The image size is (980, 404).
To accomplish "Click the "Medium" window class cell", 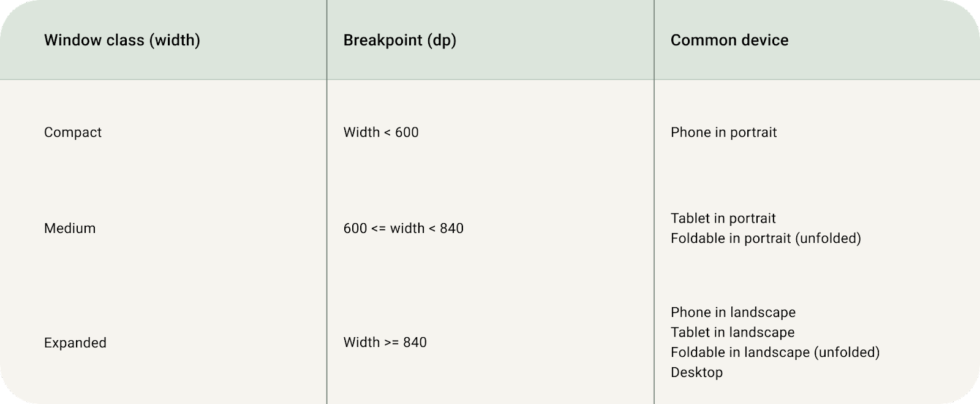I will pyautogui.click(x=70, y=228).
